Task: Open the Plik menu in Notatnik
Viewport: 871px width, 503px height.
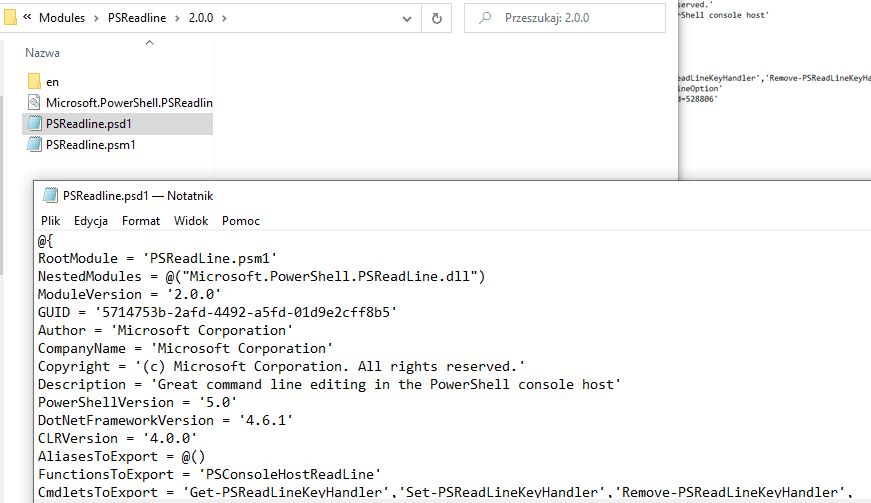Action: click(x=50, y=221)
